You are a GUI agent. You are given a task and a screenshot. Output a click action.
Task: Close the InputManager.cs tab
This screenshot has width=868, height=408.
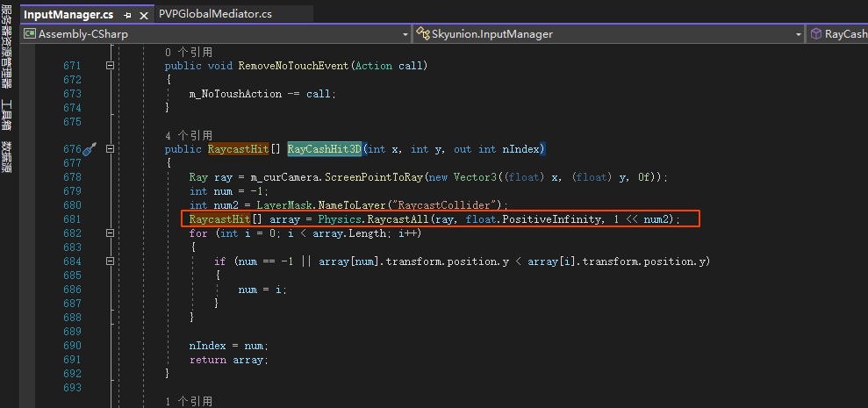[x=143, y=15]
